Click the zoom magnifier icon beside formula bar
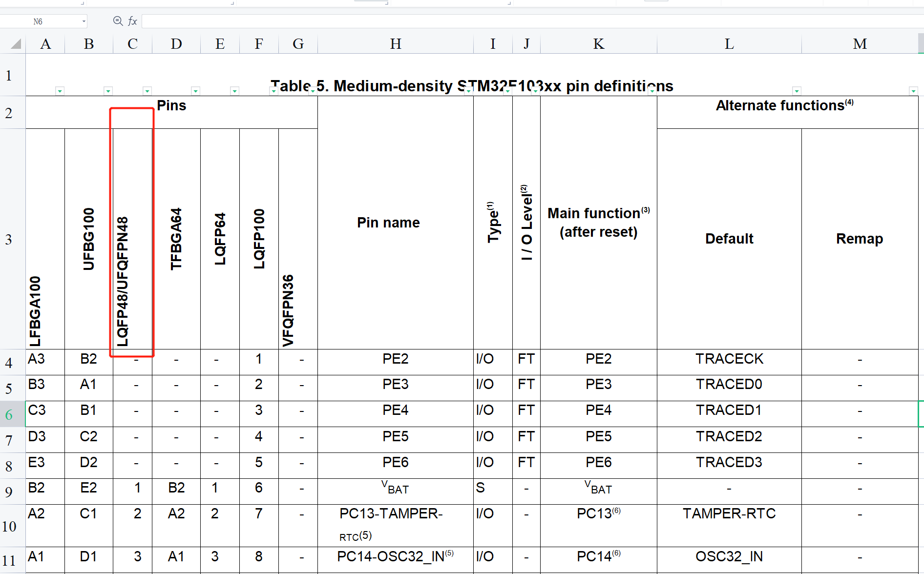This screenshot has height=574, width=924. tap(118, 21)
